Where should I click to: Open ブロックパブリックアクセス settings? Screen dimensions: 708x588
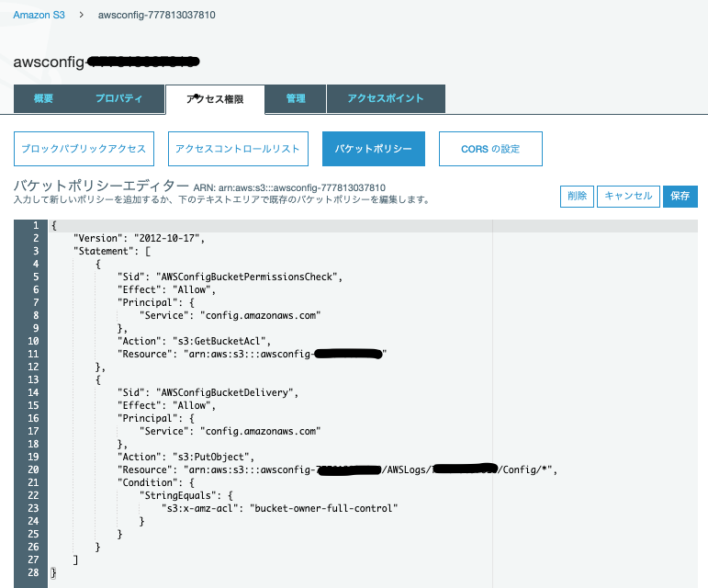tap(84, 149)
